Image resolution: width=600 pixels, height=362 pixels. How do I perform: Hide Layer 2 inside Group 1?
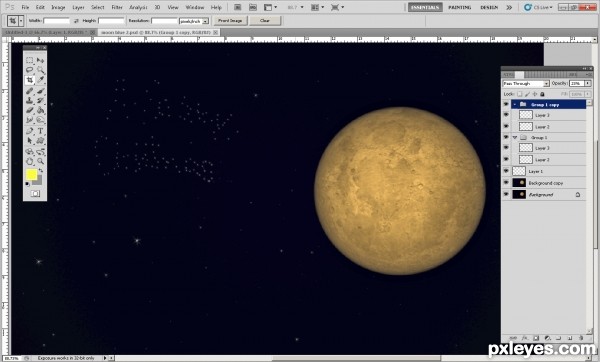click(506, 159)
